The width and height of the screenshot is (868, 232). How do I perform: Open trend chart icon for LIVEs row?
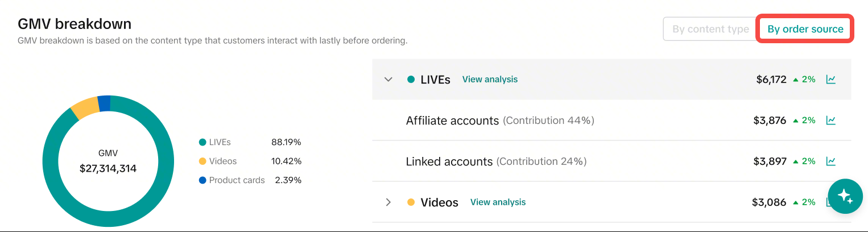coord(831,80)
